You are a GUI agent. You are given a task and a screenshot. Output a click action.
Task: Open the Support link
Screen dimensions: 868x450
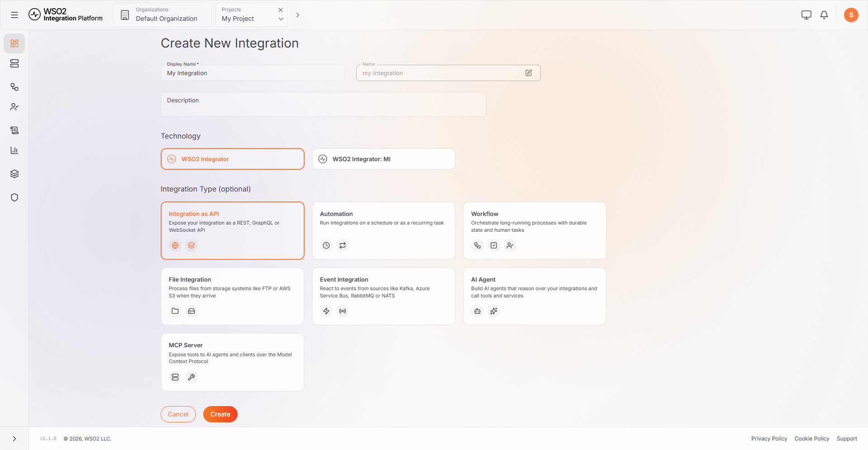847,439
